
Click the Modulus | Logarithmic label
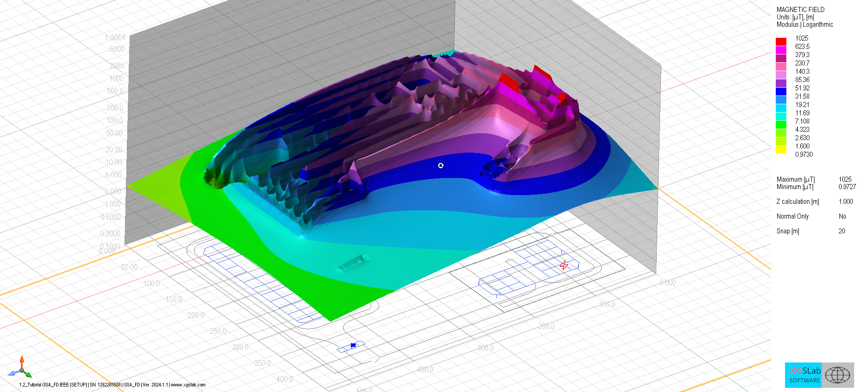[x=804, y=24]
